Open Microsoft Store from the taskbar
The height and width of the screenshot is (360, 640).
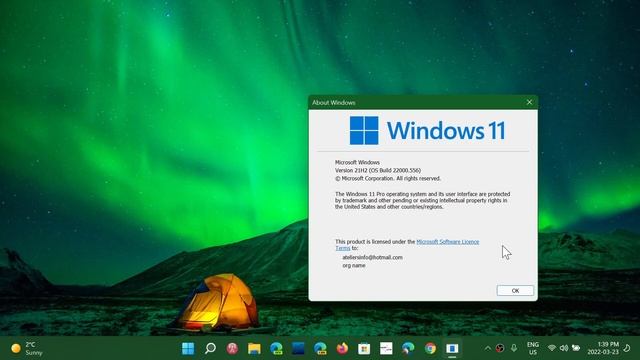[x=364, y=349]
